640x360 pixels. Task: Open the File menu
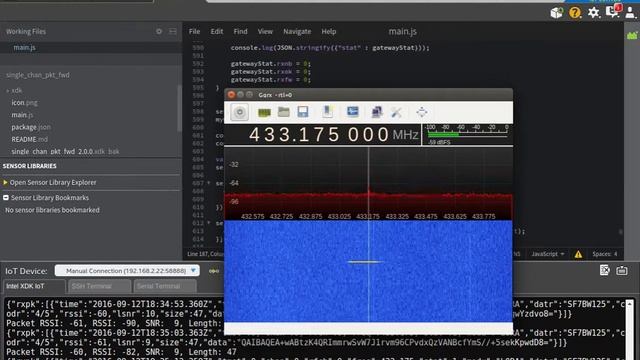pyautogui.click(x=194, y=31)
